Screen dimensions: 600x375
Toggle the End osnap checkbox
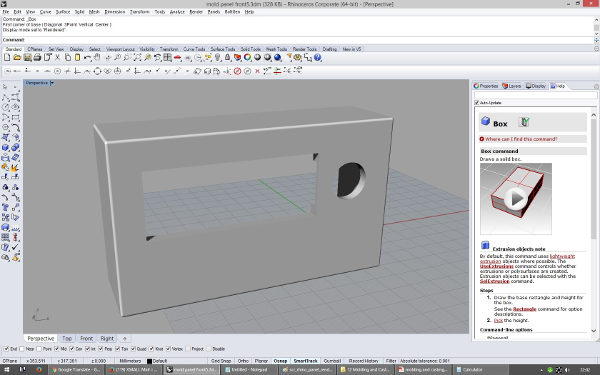[6, 349]
